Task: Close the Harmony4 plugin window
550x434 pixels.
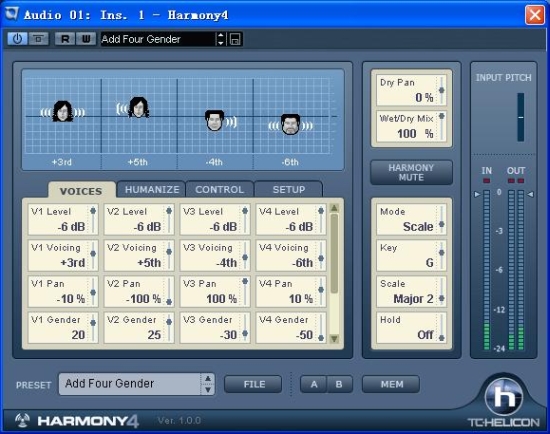Action: click(x=535, y=15)
